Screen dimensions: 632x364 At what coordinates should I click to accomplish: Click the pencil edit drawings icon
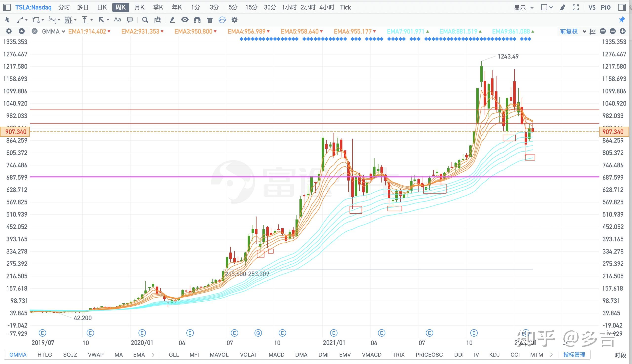pyautogui.click(x=172, y=19)
